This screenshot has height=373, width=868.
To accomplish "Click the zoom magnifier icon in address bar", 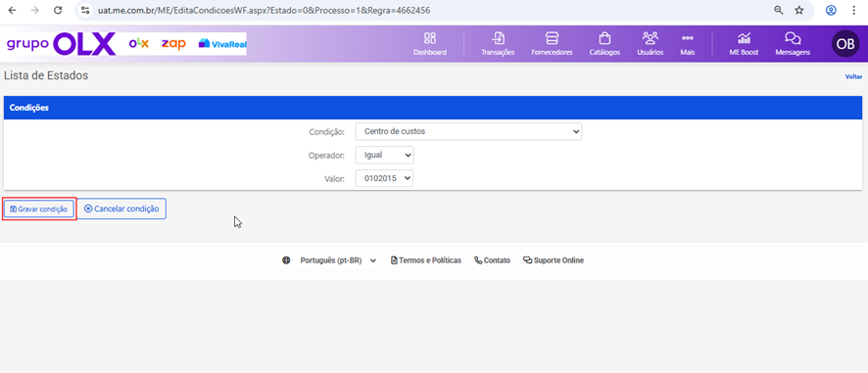I will click(x=778, y=10).
